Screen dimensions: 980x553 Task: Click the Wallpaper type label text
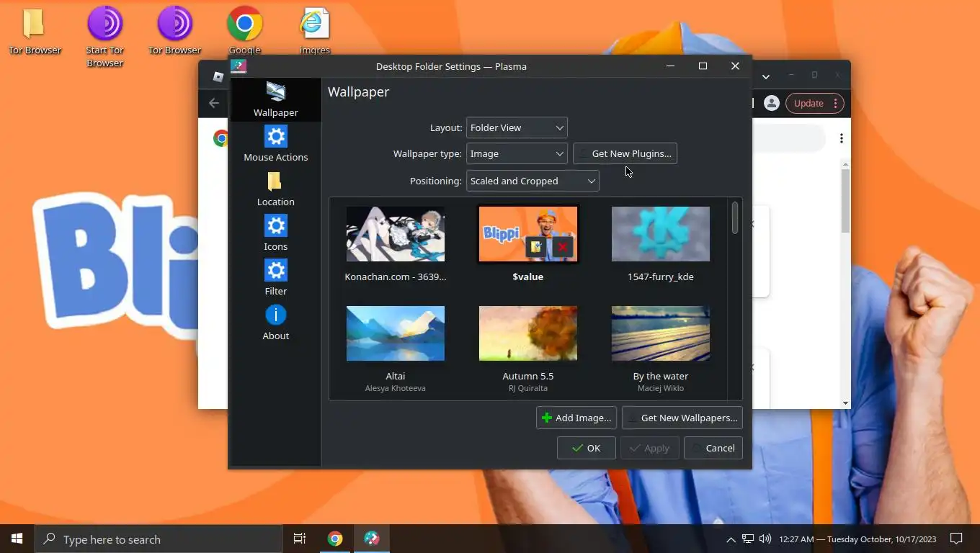pos(427,153)
